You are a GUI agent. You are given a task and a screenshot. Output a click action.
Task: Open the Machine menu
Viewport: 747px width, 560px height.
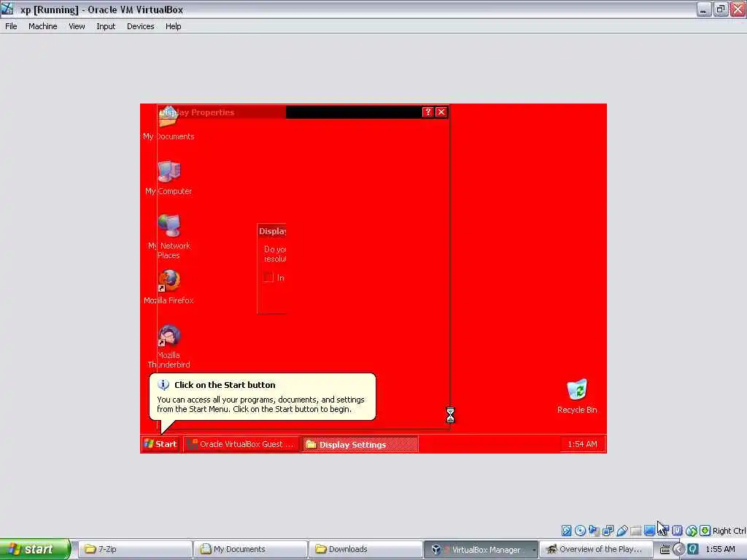pos(42,26)
